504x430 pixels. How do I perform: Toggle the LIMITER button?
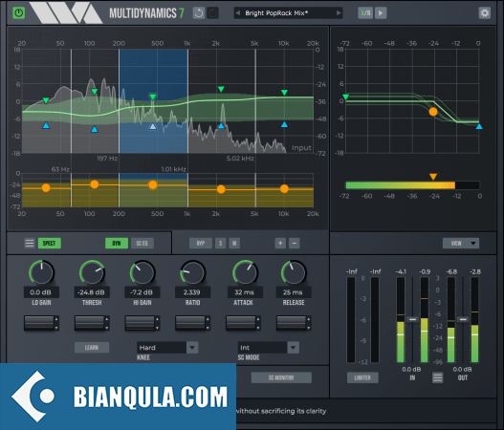(x=362, y=377)
